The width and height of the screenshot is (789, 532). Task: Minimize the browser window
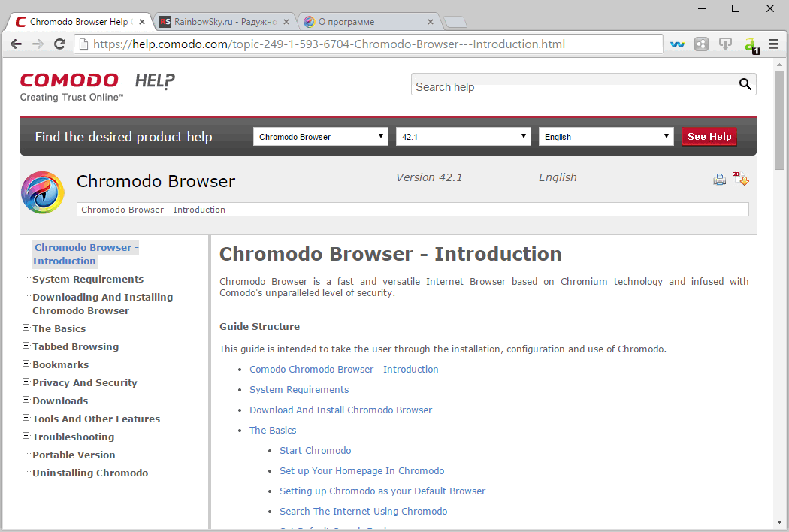point(703,8)
